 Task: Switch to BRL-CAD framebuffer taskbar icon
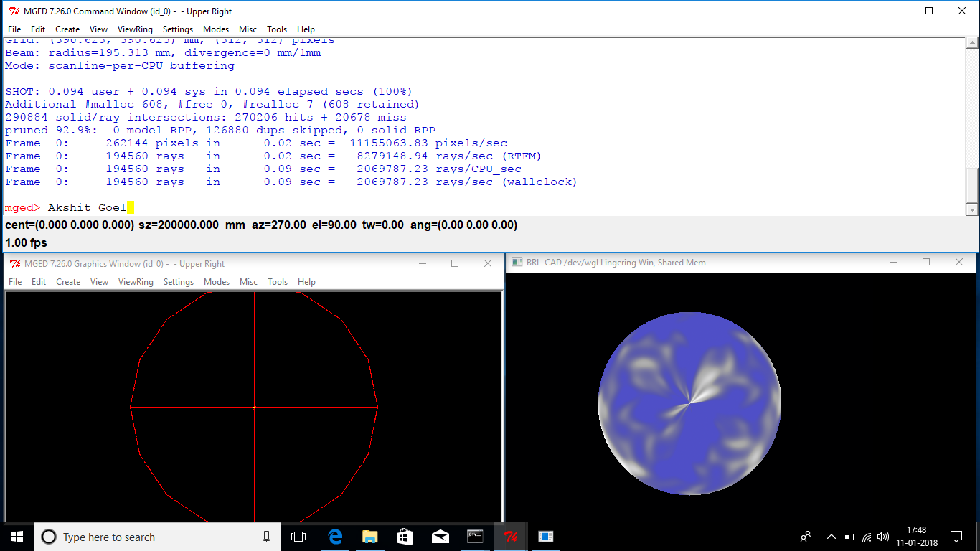click(545, 537)
